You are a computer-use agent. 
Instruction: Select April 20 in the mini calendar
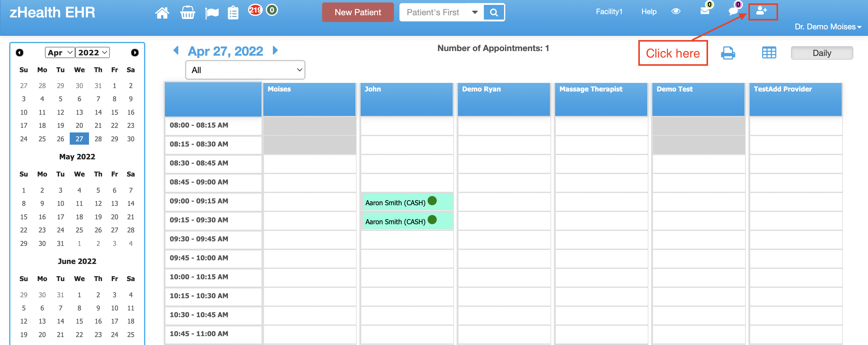point(79,125)
